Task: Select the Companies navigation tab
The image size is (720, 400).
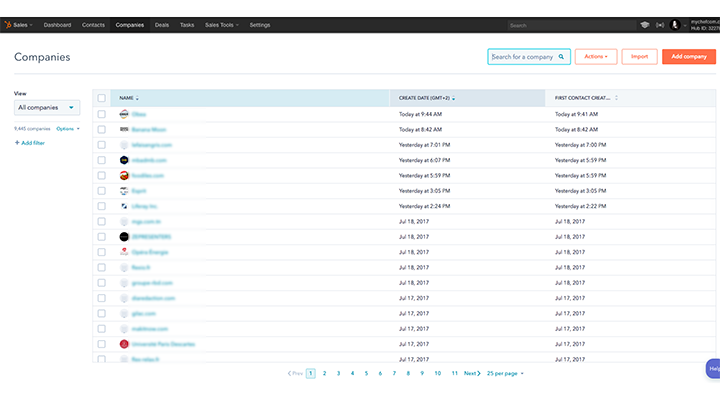Action: 129,25
